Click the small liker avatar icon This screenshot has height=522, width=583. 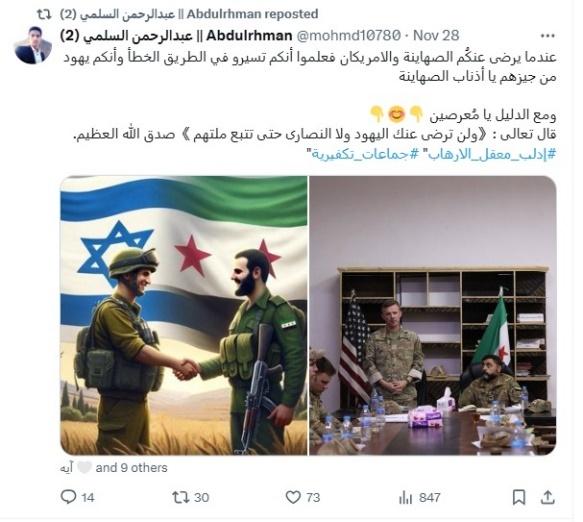[84, 467]
